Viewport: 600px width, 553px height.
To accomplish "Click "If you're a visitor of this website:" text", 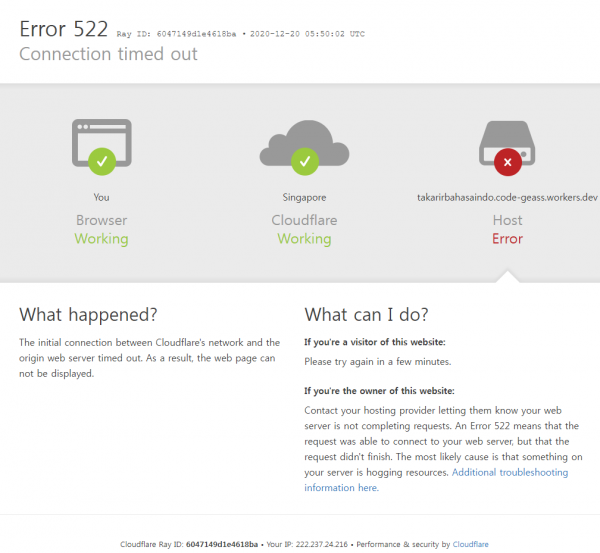I will [375, 342].
